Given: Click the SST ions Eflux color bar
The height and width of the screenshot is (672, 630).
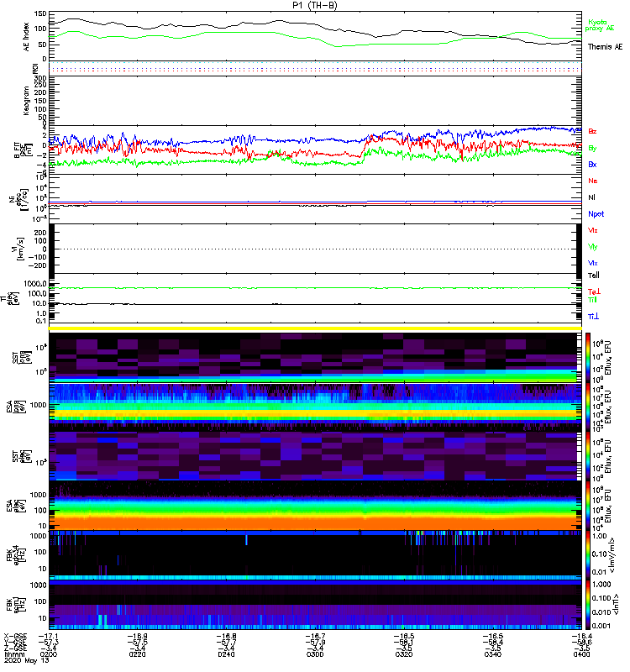Looking at the screenshot, I should coord(588,357).
